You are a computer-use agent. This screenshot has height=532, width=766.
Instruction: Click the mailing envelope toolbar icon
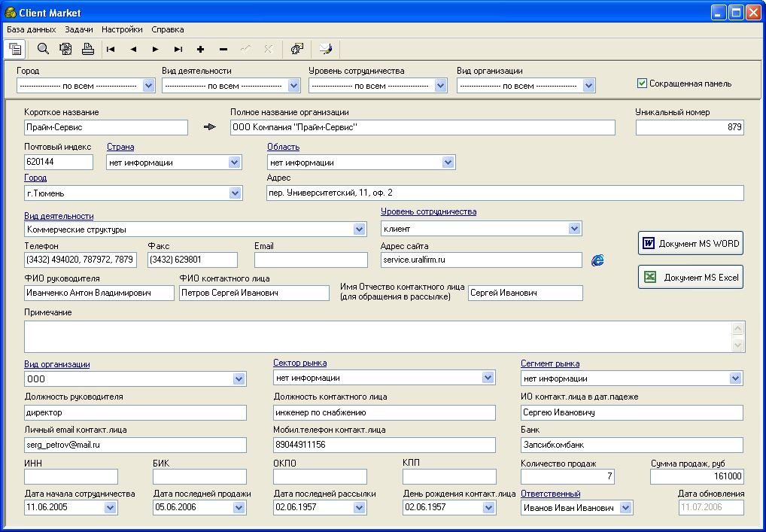[325, 49]
